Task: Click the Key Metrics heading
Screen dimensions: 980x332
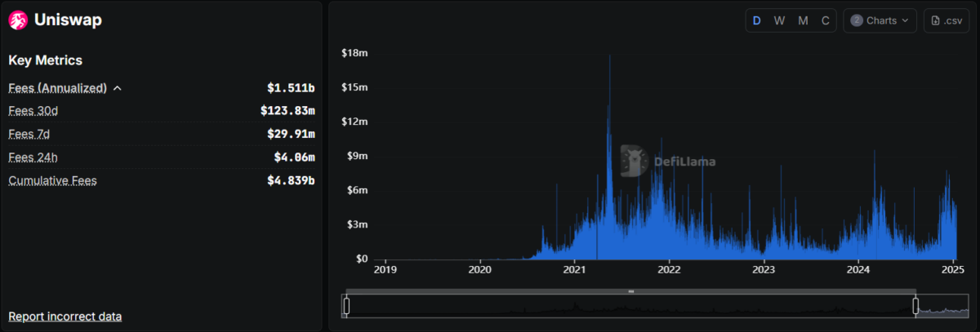Action: coord(45,60)
